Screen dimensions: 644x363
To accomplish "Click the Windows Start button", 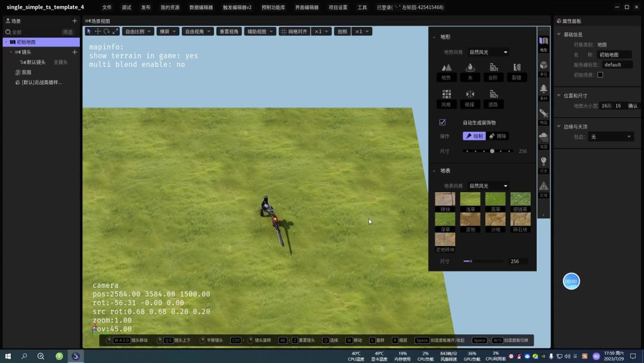I will click(8, 356).
